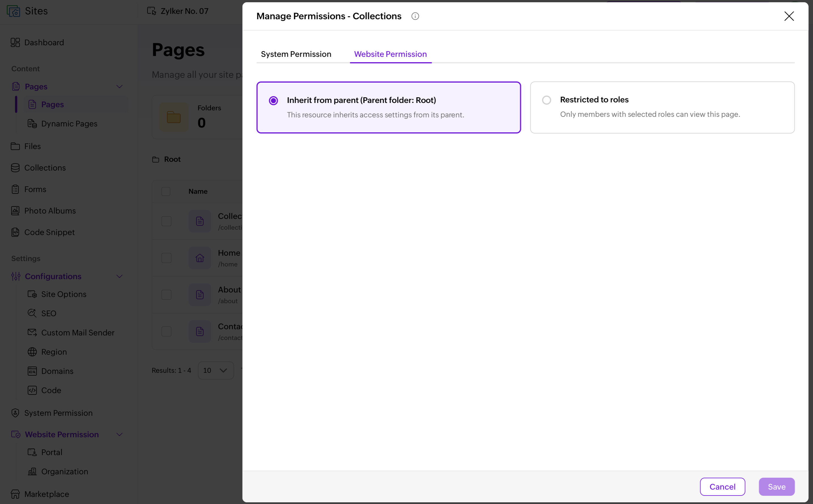Viewport: 813px width, 504px height.
Task: Collapse the Pages section chevron
Action: pyautogui.click(x=119, y=87)
